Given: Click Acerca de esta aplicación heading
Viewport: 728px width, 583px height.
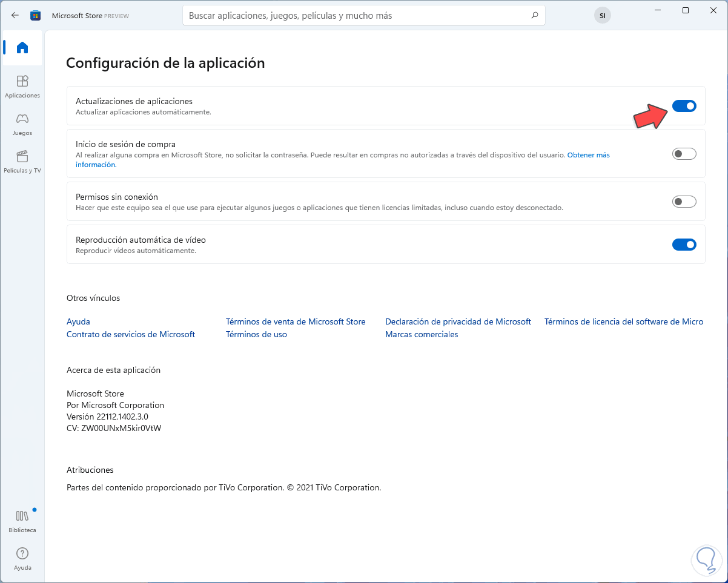Looking at the screenshot, I should (x=113, y=370).
